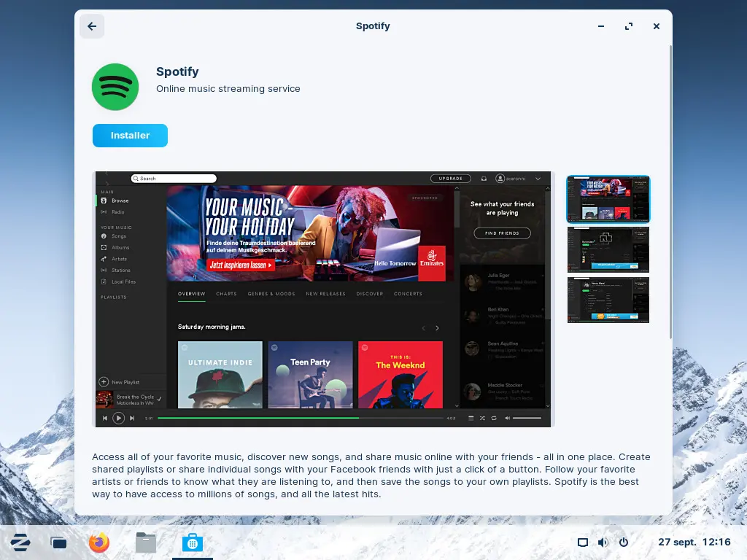Screen dimensions: 747x560
Task: Click the display icon in the system tray
Action: [582, 542]
